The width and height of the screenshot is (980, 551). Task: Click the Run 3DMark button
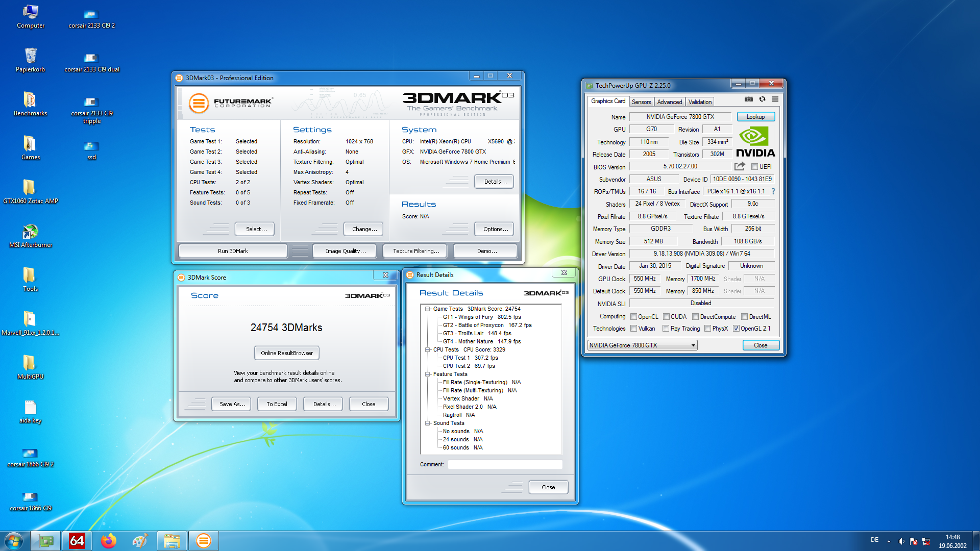pyautogui.click(x=233, y=251)
